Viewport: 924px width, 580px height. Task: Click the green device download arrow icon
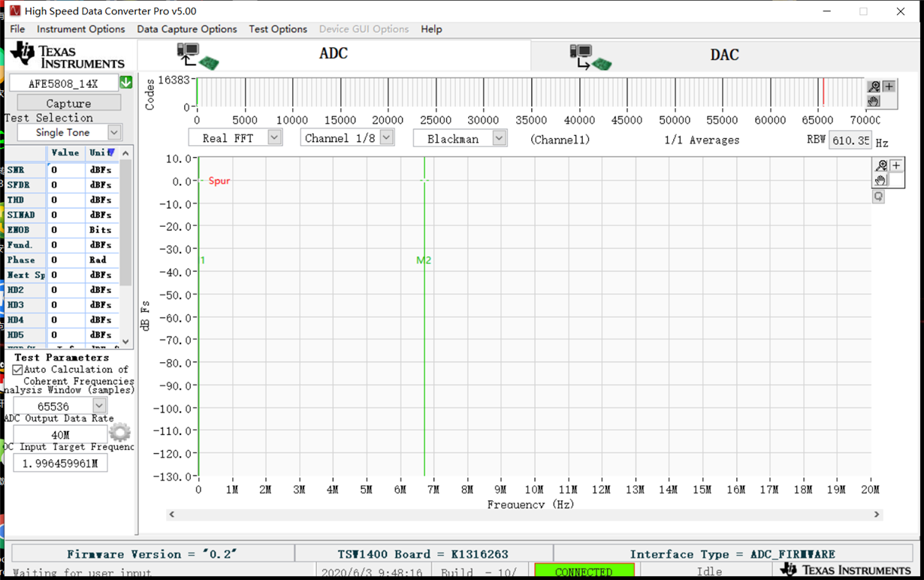click(x=126, y=82)
